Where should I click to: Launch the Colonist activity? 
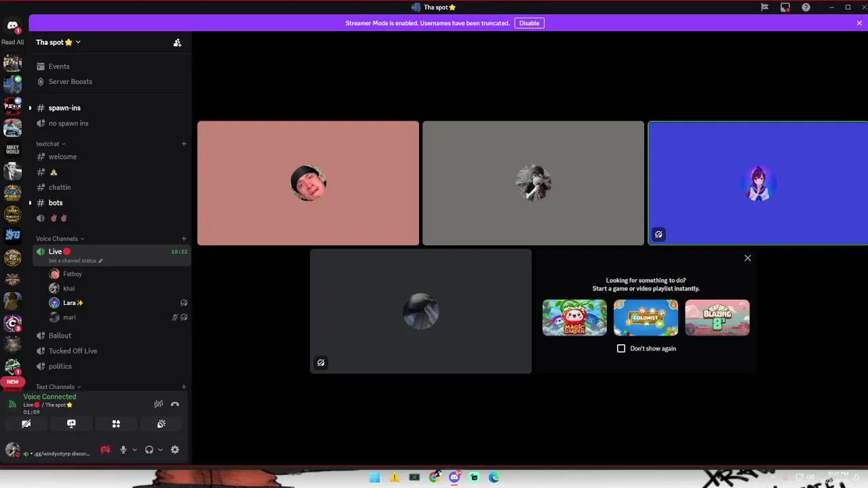coord(646,318)
